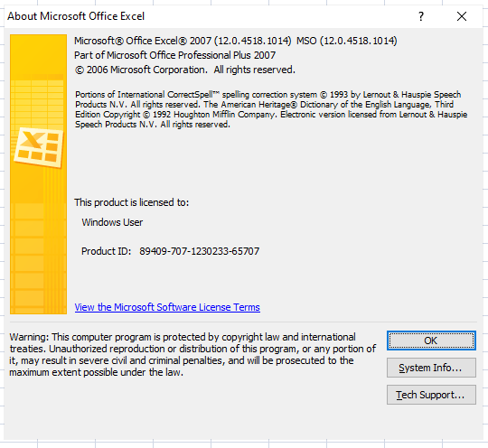Click the Part of Microsoft Office Professional Plus line
This screenshot has height=448, width=488.
pyautogui.click(x=175, y=55)
